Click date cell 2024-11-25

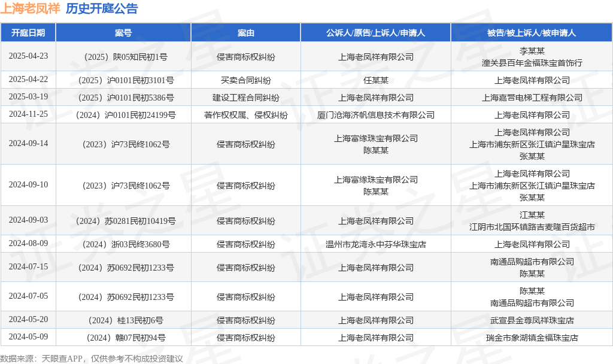[28, 114]
